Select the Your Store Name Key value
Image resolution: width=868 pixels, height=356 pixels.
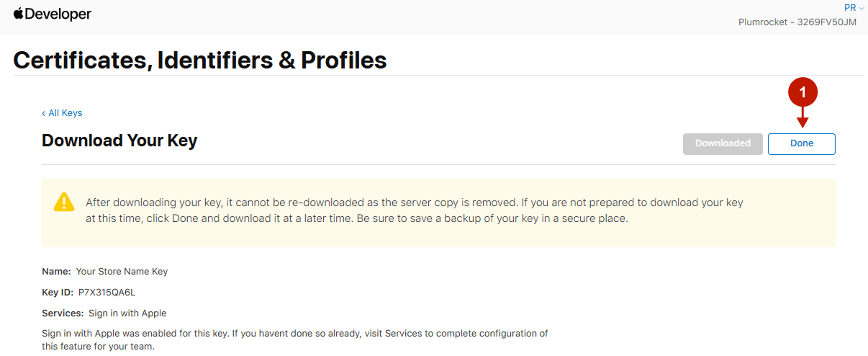pos(122,272)
